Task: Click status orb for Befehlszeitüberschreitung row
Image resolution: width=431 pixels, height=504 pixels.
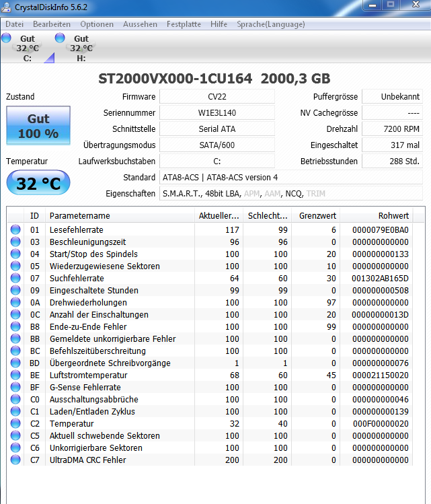Action: [x=15, y=351]
